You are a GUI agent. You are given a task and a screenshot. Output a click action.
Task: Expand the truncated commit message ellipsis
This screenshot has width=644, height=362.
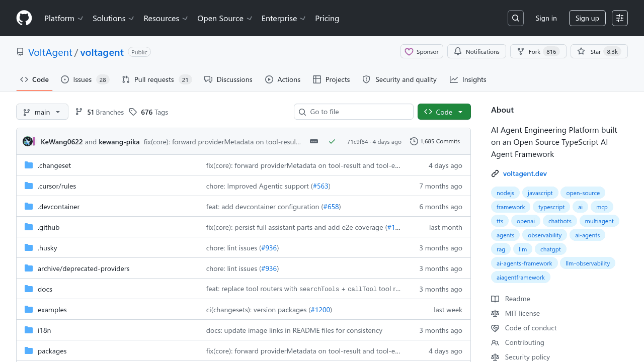314,141
